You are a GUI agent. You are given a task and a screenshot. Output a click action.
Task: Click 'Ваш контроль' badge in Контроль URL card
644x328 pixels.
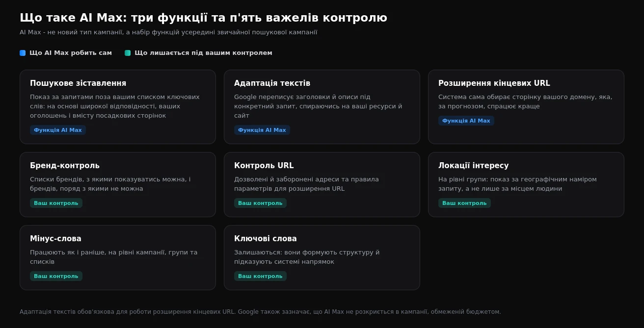(260, 203)
